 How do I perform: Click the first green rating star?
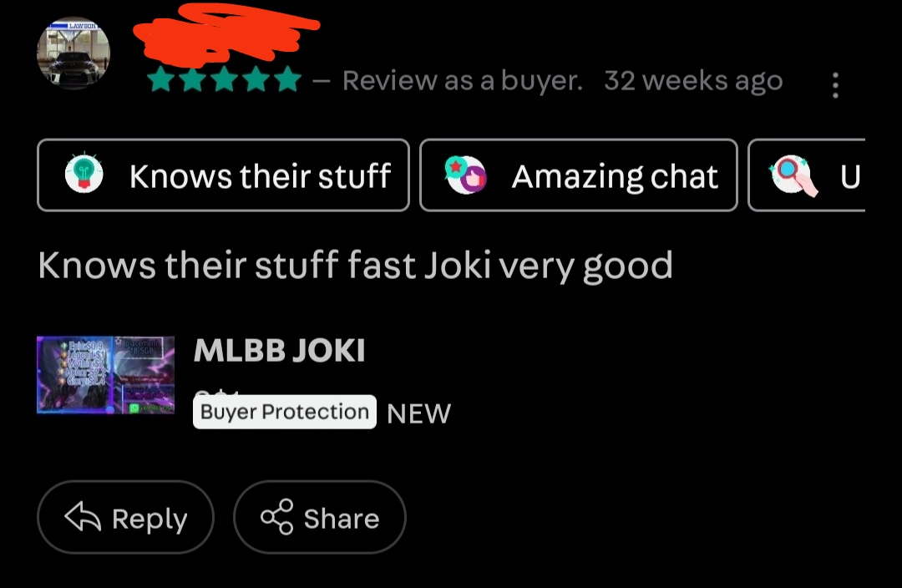161,79
